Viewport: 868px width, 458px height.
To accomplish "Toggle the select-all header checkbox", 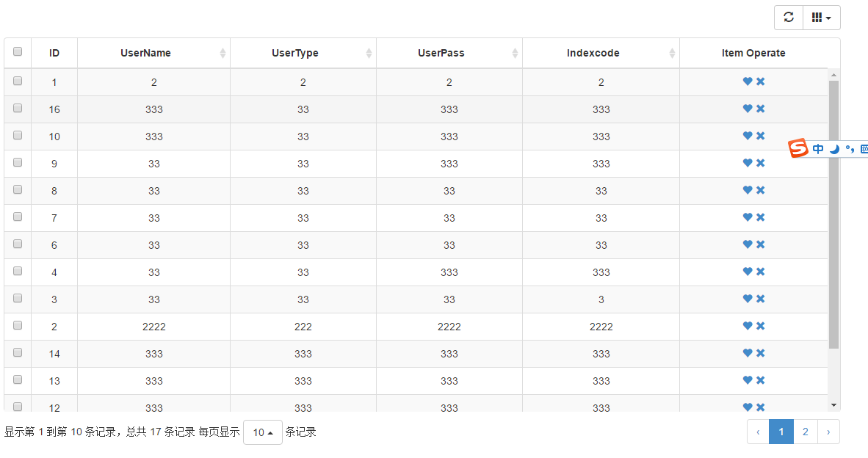I will [18, 52].
